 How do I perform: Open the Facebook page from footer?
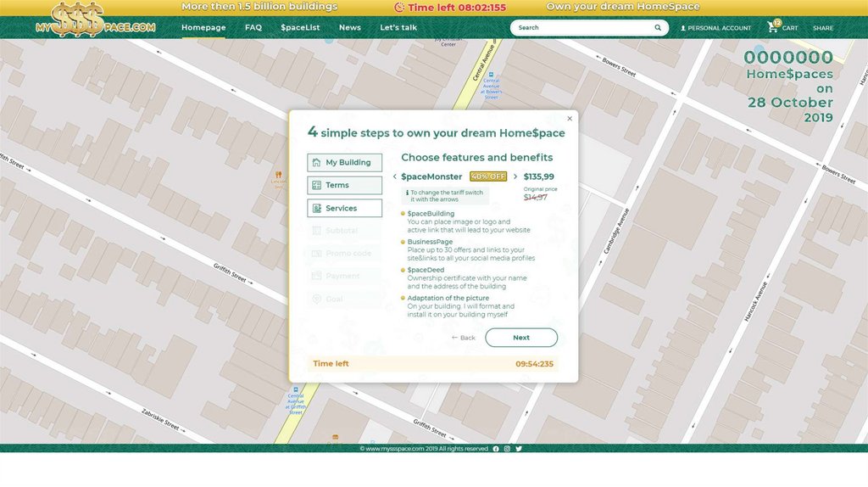point(496,449)
